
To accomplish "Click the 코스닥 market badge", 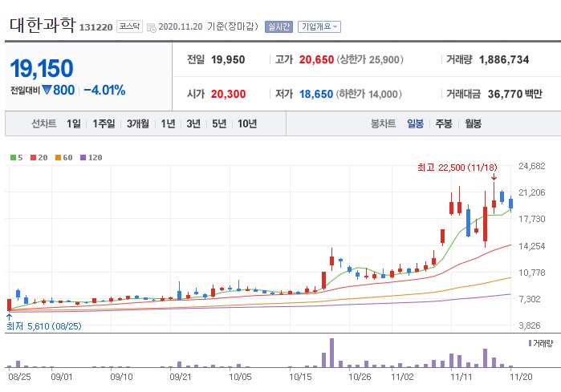I will (129, 26).
